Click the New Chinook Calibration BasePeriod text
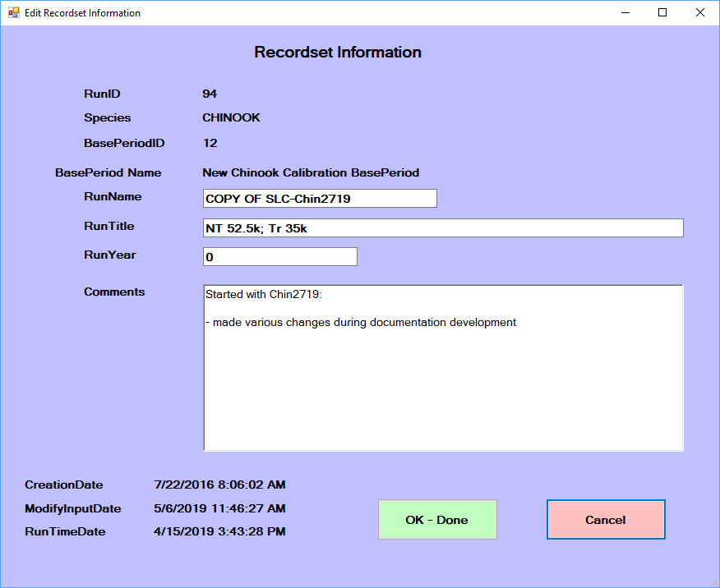The image size is (720, 588). (x=311, y=172)
